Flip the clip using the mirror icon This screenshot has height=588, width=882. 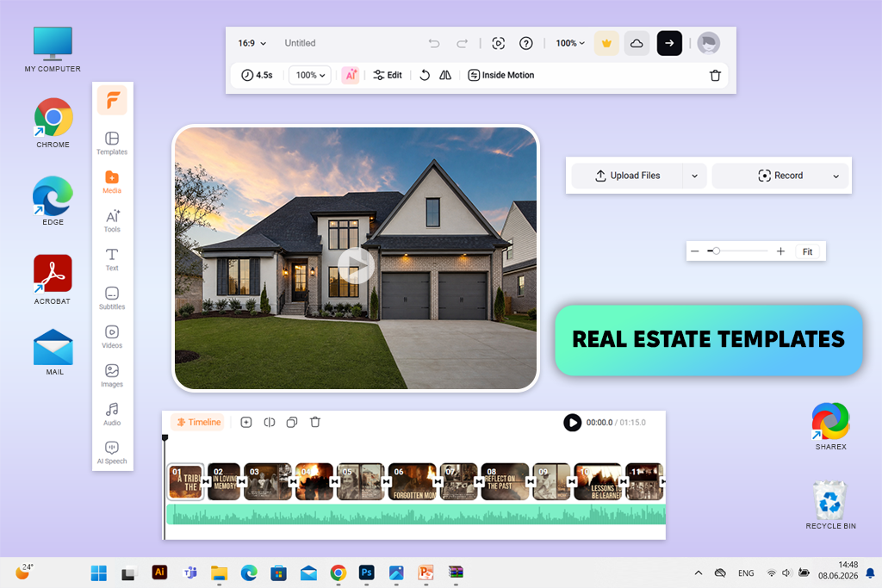pos(445,75)
